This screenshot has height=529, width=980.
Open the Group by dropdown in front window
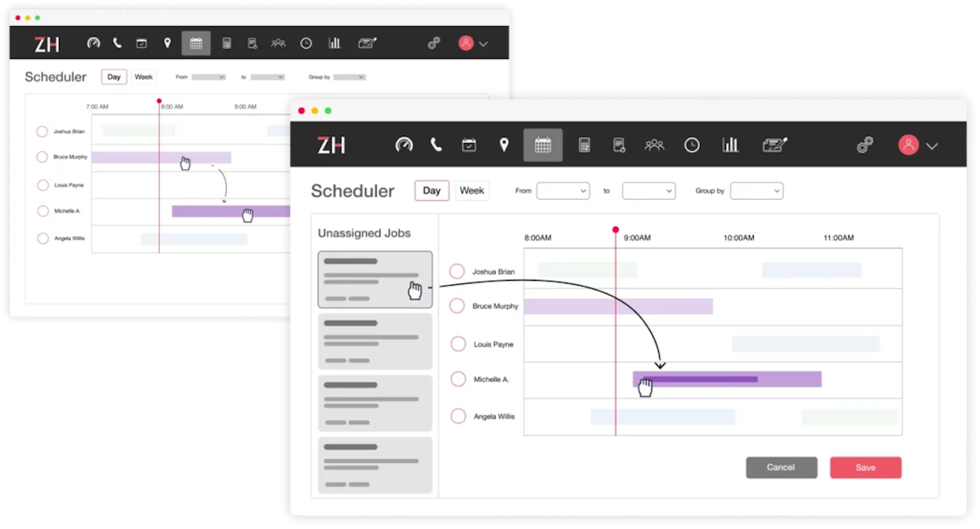point(756,191)
